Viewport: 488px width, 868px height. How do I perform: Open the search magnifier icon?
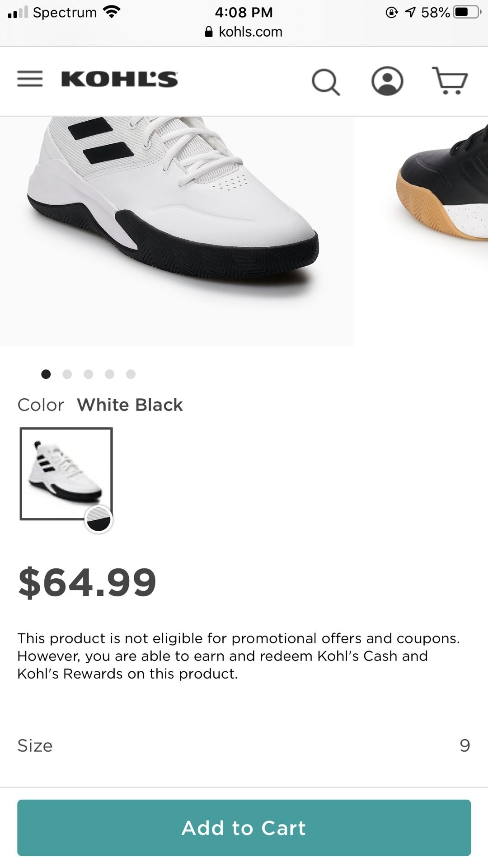[x=326, y=82]
